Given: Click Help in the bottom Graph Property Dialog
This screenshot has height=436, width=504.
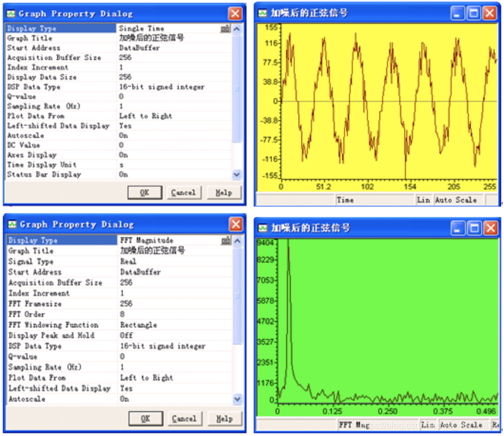Looking at the screenshot, I should coord(224,418).
